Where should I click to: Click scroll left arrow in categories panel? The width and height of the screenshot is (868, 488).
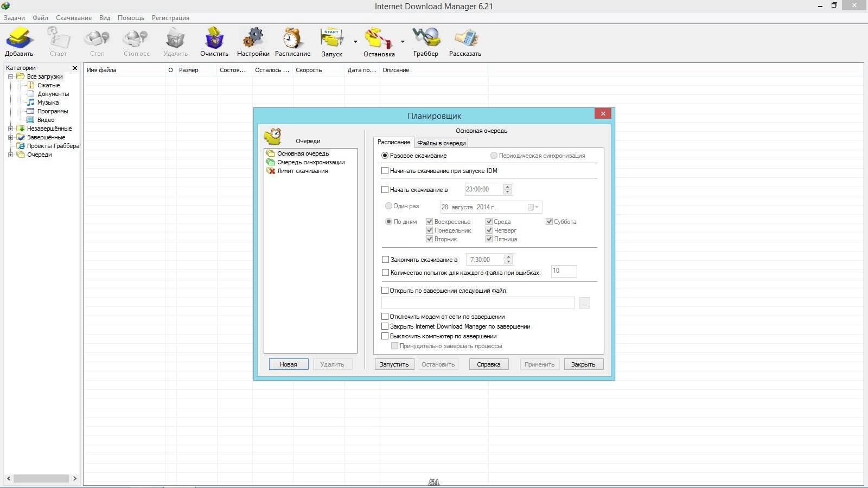click(x=8, y=479)
